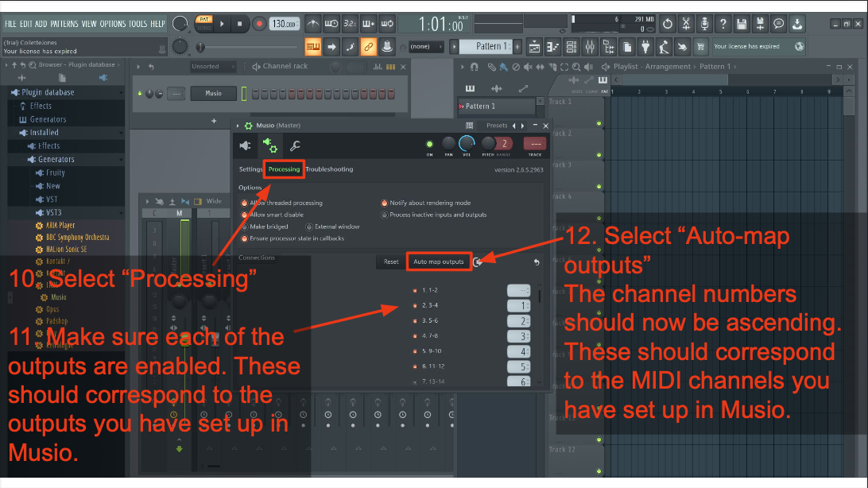868x488 pixels.
Task: Toggle the Musio ON channel light
Action: (x=429, y=145)
